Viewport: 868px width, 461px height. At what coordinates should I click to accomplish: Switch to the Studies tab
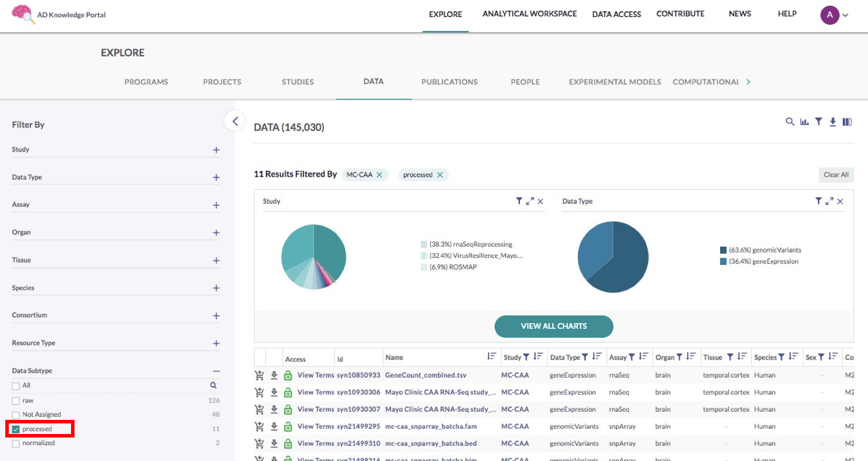298,82
